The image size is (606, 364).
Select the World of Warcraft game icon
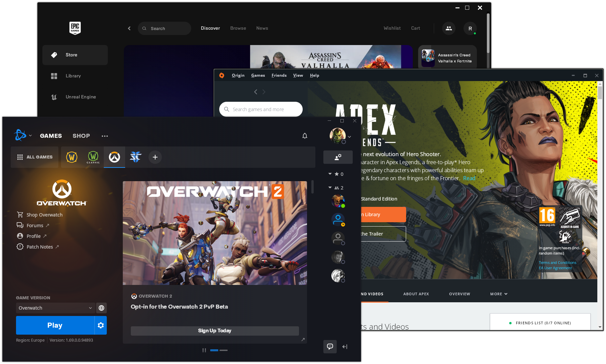click(x=72, y=157)
